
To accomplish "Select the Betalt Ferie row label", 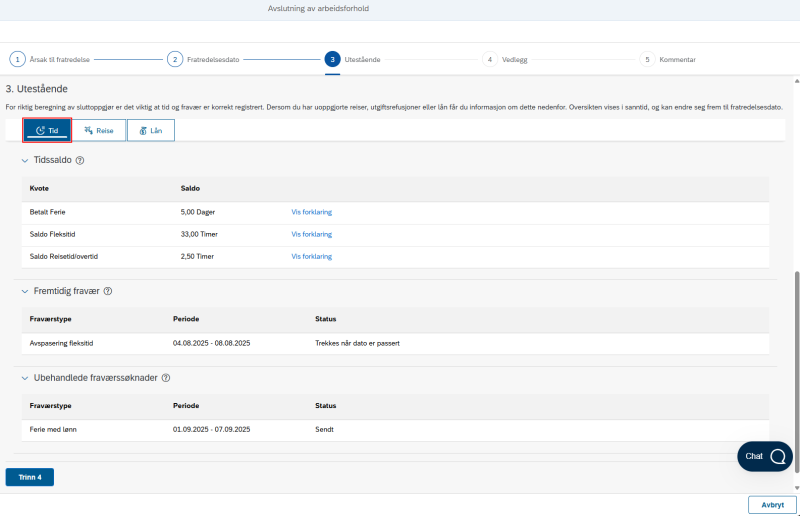I will point(47,212).
